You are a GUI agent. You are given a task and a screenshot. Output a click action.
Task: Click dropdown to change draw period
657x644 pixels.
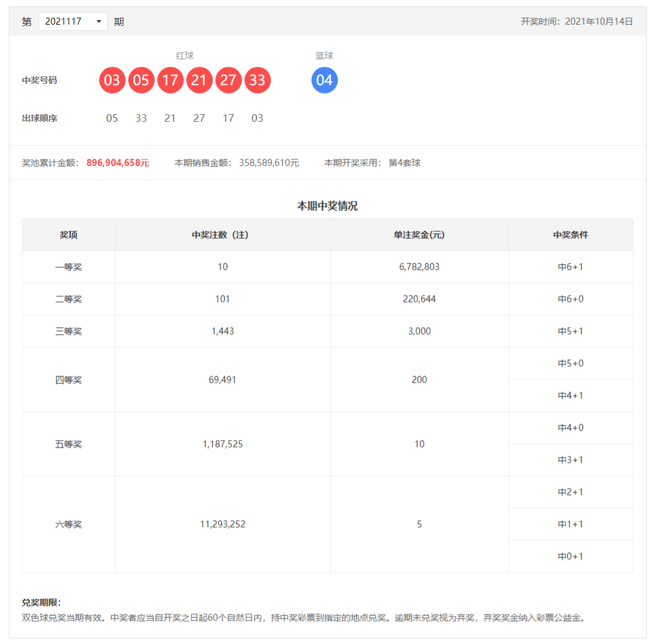(73, 21)
